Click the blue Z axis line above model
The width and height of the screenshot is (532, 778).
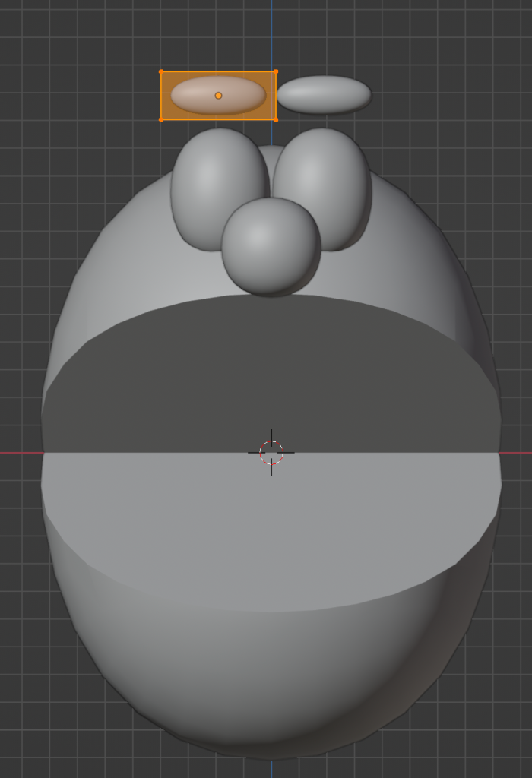point(271,30)
